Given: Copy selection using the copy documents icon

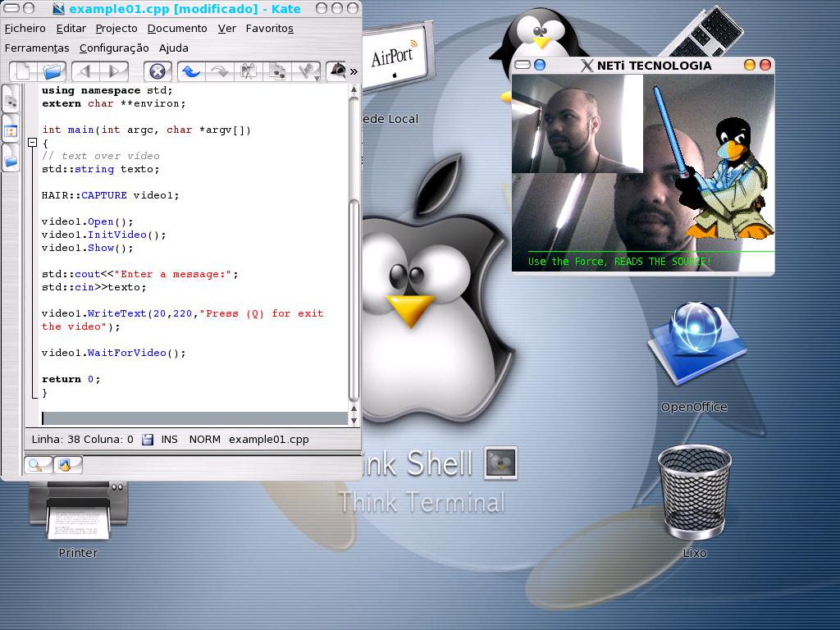Looking at the screenshot, I should click(x=277, y=71).
